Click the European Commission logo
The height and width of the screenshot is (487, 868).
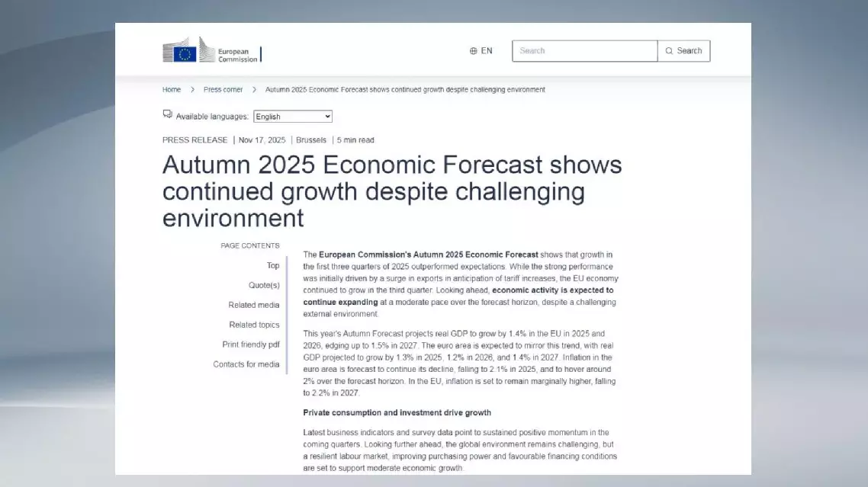click(211, 52)
